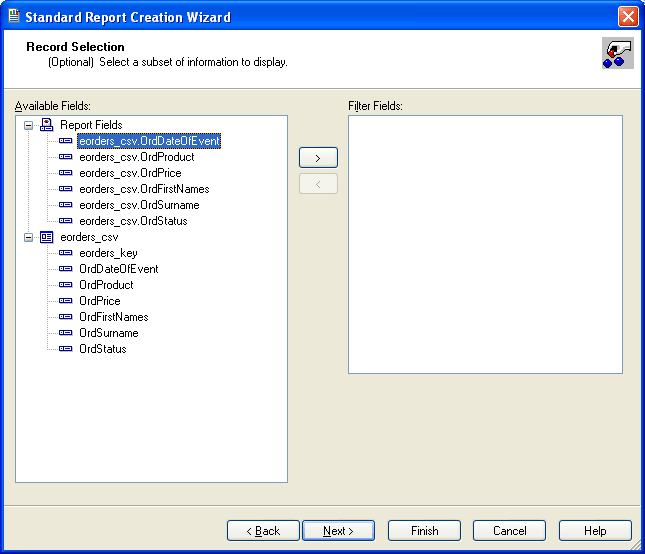Click Finish to complete the wizard

click(424, 531)
